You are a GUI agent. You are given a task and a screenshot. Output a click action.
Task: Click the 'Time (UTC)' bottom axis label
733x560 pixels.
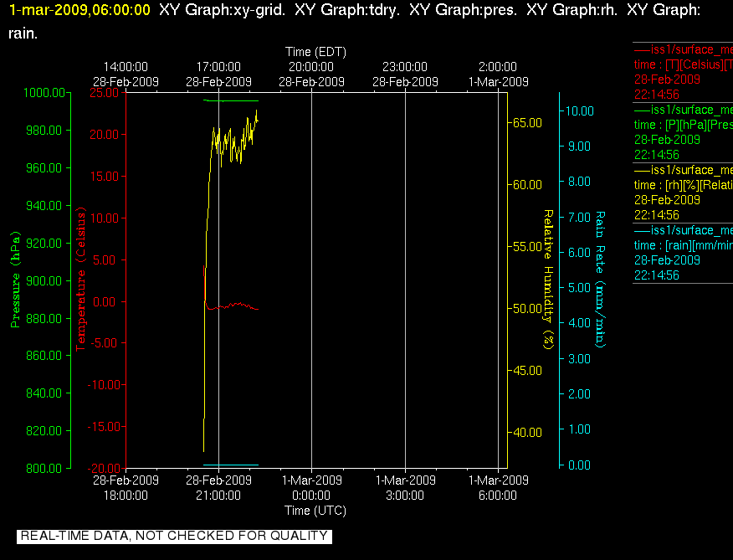point(315,511)
